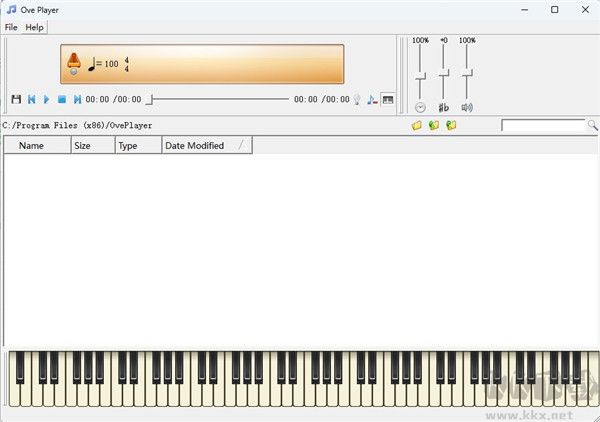Start playback with the play button
This screenshot has width=600, height=422.
(46, 99)
